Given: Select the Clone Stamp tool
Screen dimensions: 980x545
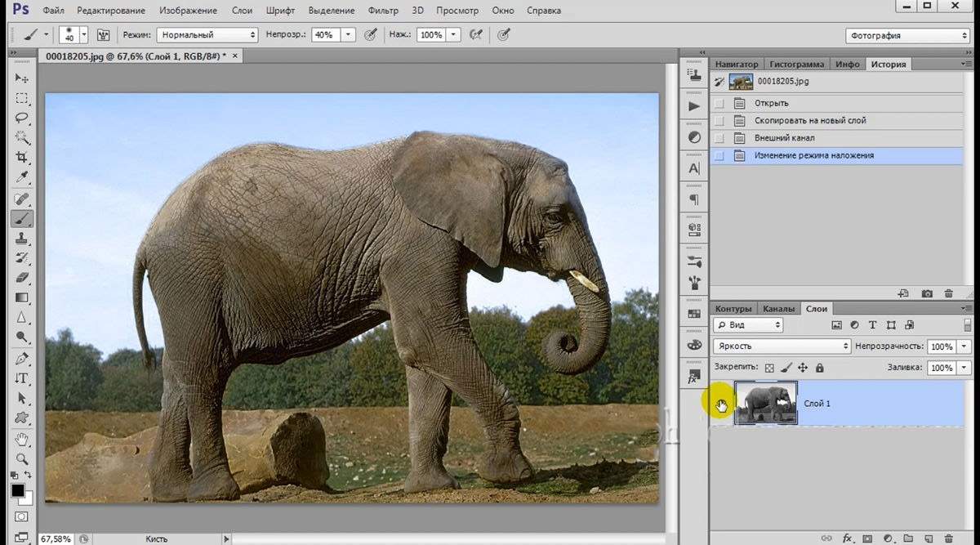Looking at the screenshot, I should pos(22,238).
